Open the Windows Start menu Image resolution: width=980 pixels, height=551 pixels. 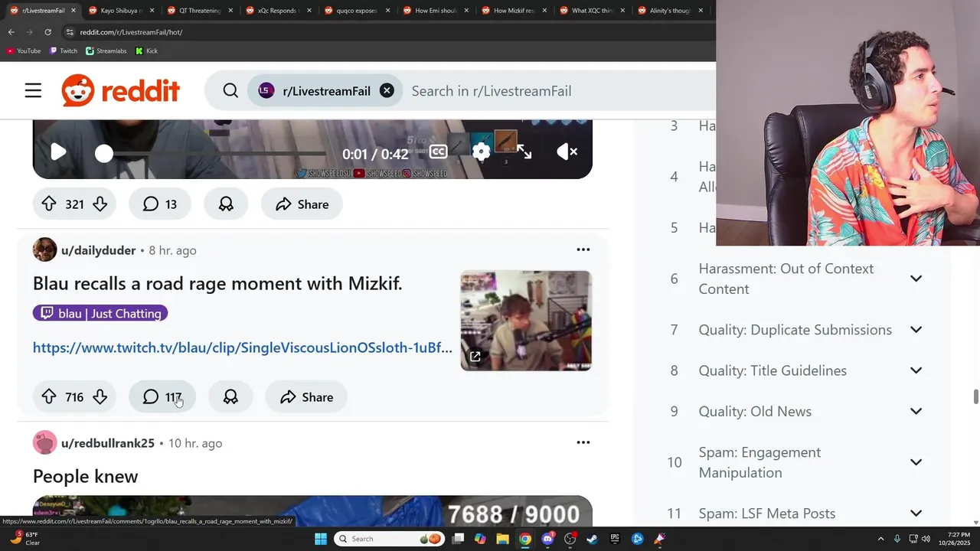[321, 539]
